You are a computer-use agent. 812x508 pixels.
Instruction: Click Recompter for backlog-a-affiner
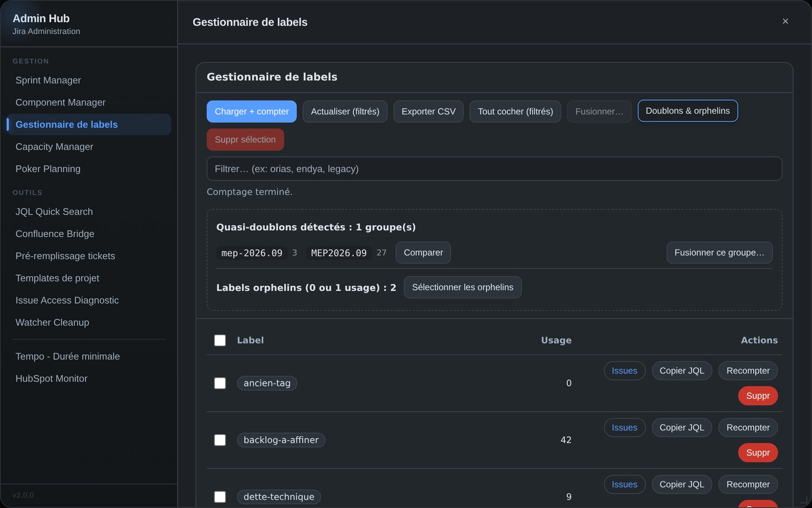pyautogui.click(x=748, y=428)
